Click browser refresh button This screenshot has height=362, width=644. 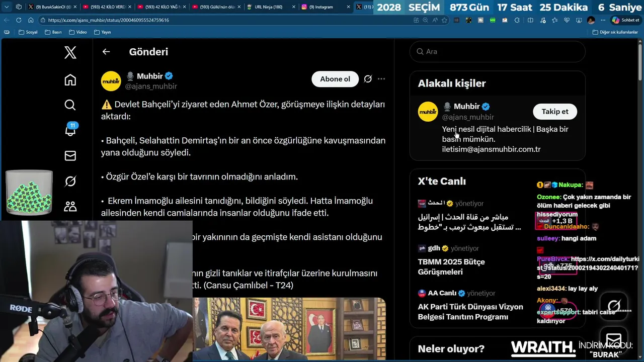pos(19,20)
